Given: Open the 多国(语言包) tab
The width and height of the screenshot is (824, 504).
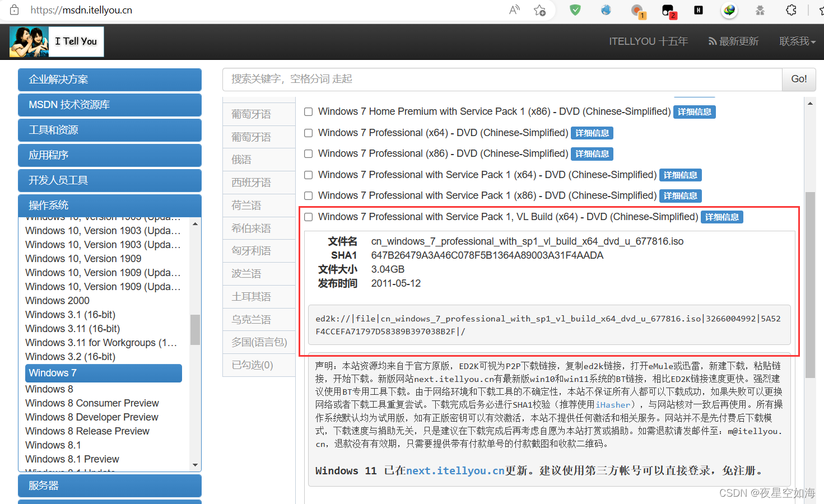Looking at the screenshot, I should coord(259,342).
